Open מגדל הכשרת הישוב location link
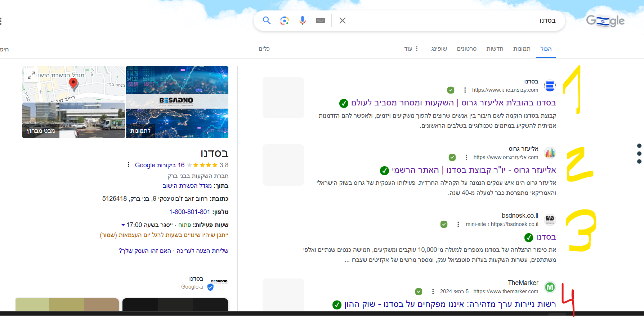This screenshot has width=644, height=317. [x=187, y=186]
